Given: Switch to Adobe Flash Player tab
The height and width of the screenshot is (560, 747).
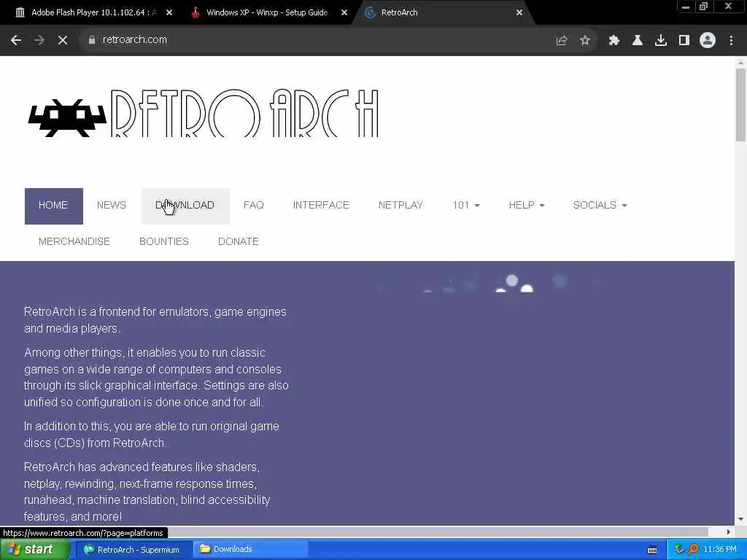Looking at the screenshot, I should pos(93,12).
